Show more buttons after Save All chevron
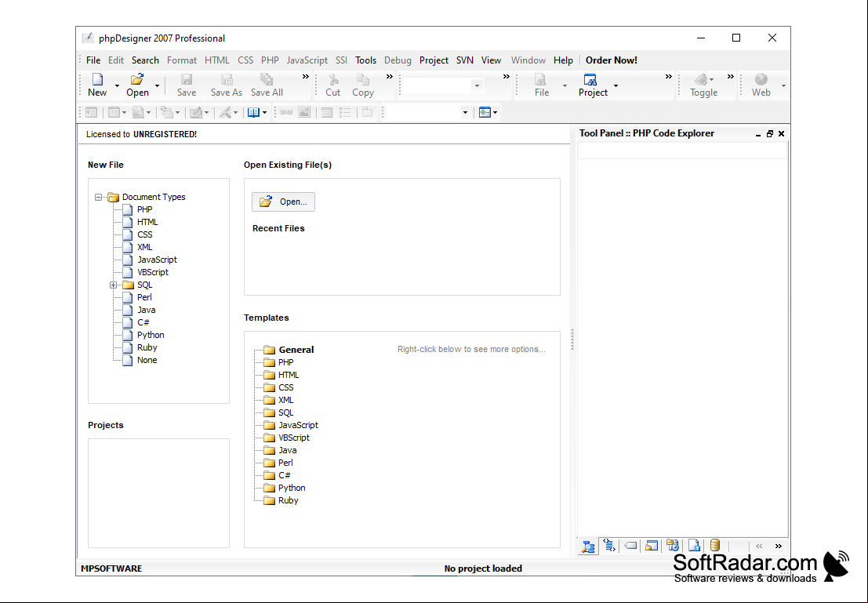The width and height of the screenshot is (868, 603). coord(306,77)
